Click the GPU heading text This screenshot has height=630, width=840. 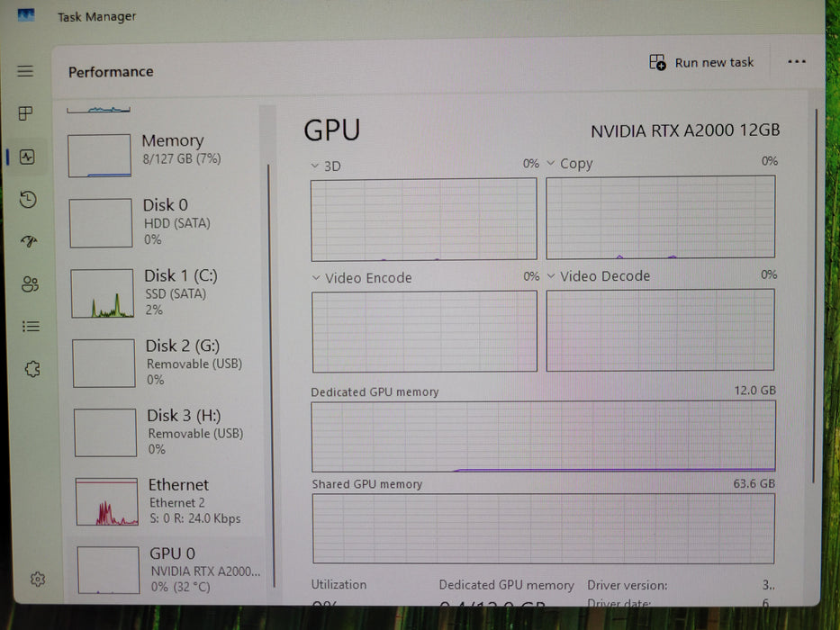332,130
